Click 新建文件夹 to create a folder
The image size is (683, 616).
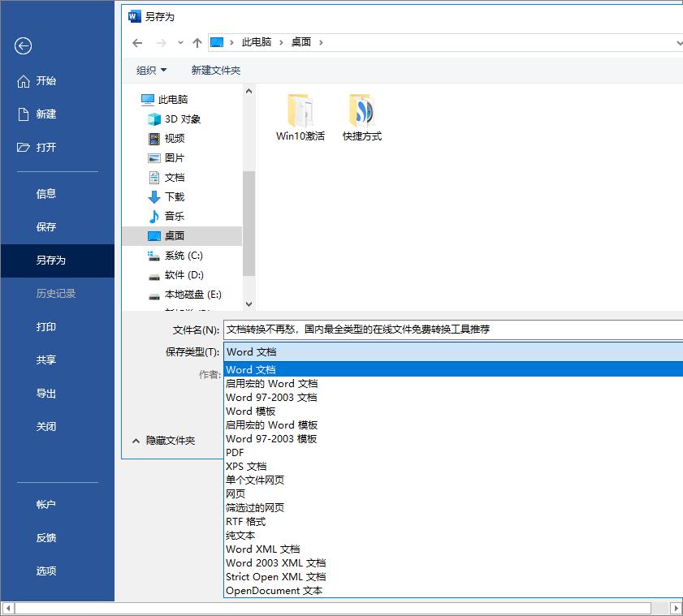pyautogui.click(x=216, y=70)
